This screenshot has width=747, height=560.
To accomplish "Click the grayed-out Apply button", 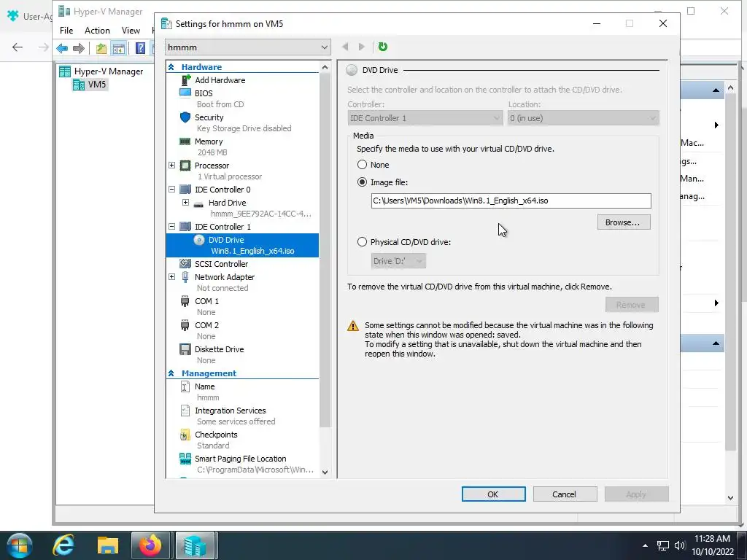I will (x=636, y=494).
